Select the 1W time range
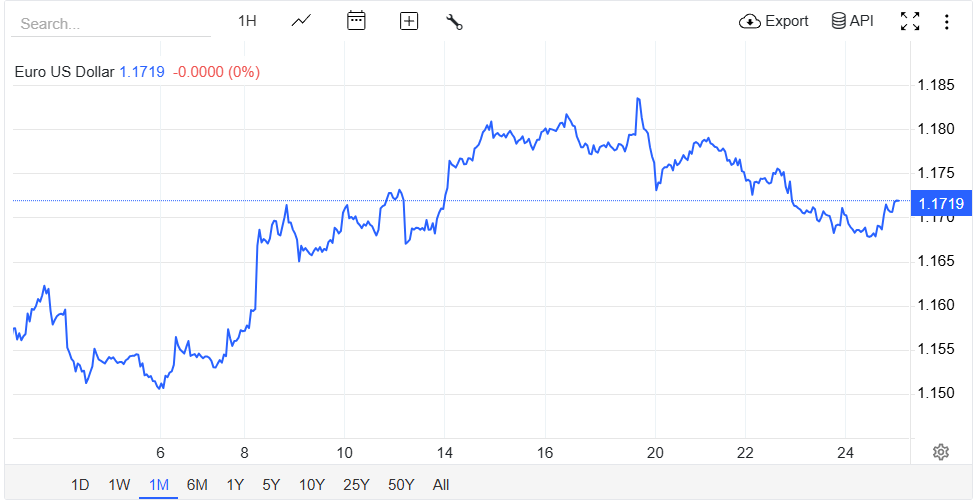977x501 pixels. (x=119, y=485)
